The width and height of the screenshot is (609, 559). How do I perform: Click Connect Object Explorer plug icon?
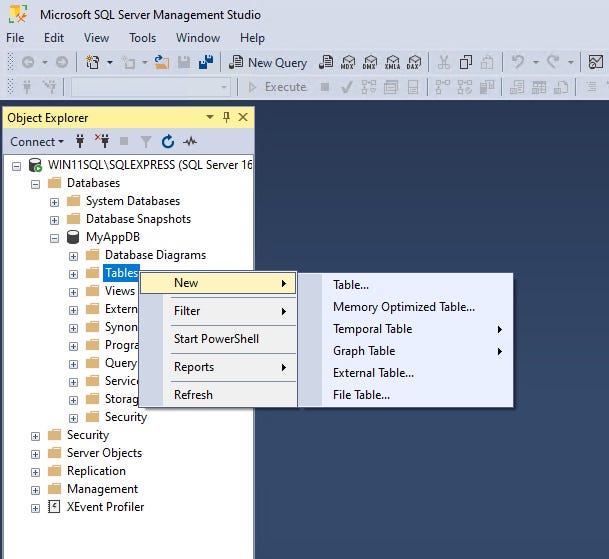point(80,141)
